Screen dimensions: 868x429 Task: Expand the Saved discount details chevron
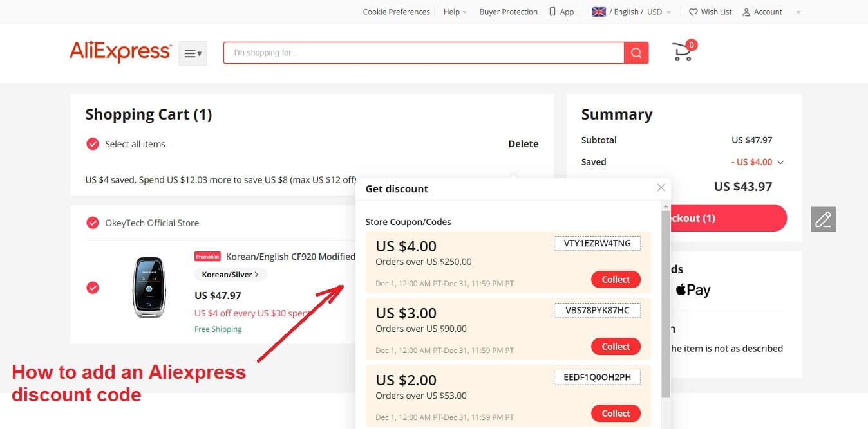(x=780, y=163)
